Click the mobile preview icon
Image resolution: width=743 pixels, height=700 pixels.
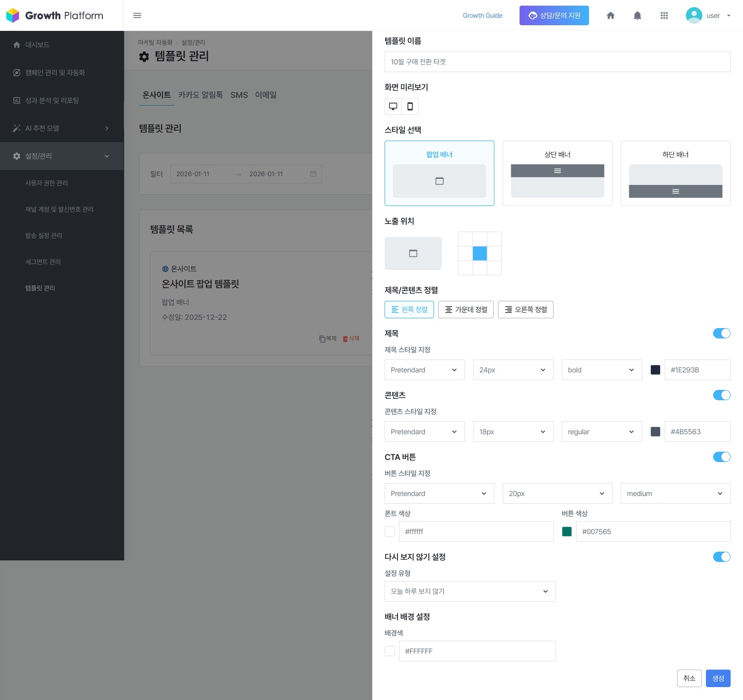(x=410, y=106)
